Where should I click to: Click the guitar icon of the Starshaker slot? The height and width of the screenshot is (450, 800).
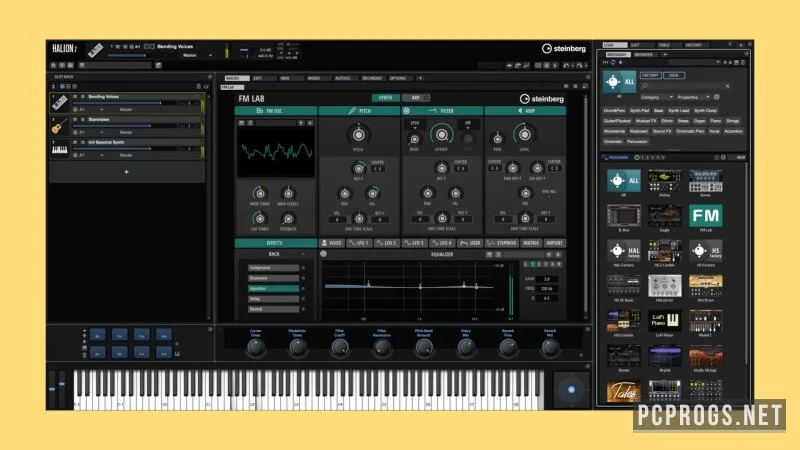click(x=60, y=126)
